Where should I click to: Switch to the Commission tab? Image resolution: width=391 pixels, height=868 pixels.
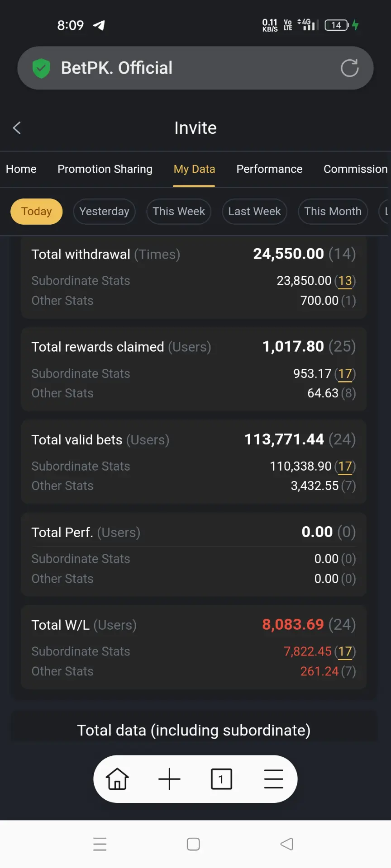pyautogui.click(x=356, y=169)
